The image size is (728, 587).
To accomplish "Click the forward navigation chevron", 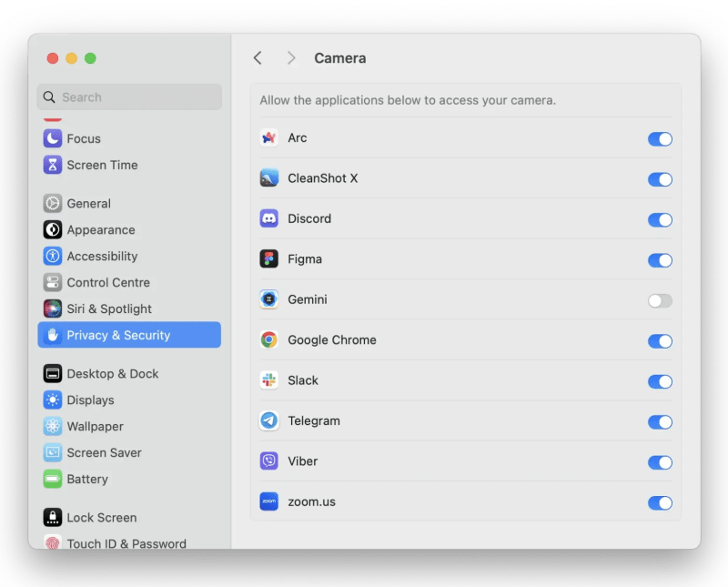I will [290, 57].
